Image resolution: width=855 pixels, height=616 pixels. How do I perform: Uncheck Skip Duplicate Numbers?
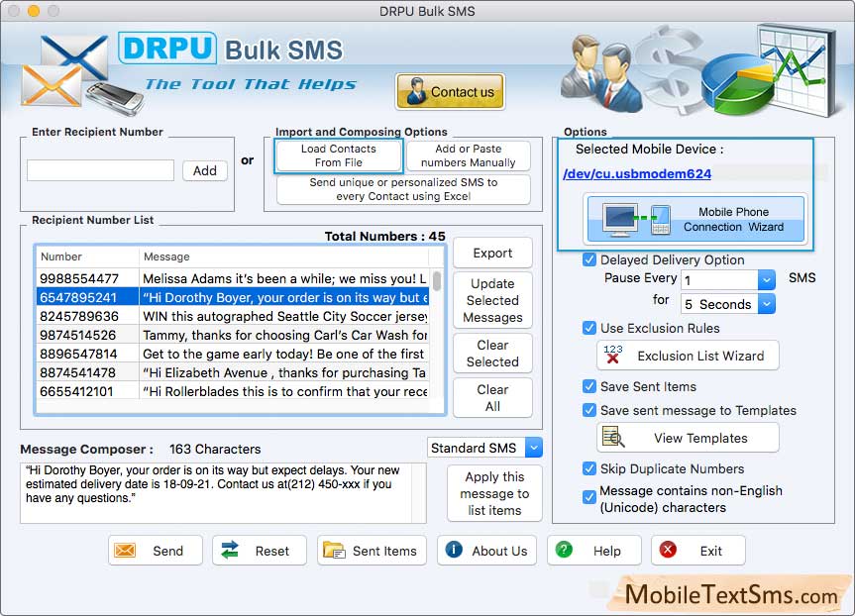[x=588, y=468]
